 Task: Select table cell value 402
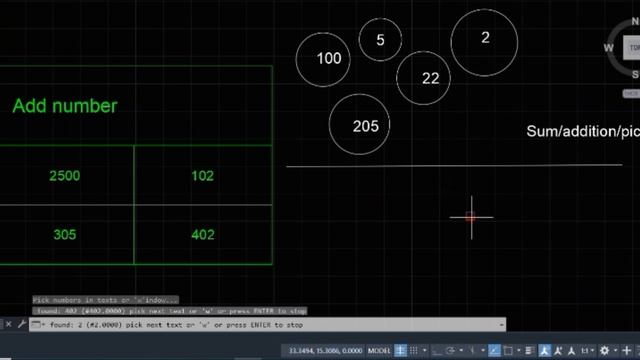point(203,235)
